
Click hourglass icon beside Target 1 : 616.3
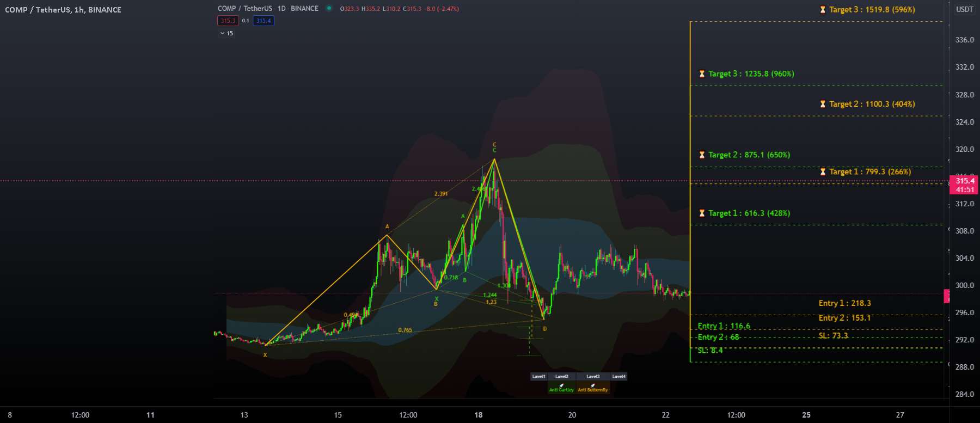pyautogui.click(x=702, y=213)
